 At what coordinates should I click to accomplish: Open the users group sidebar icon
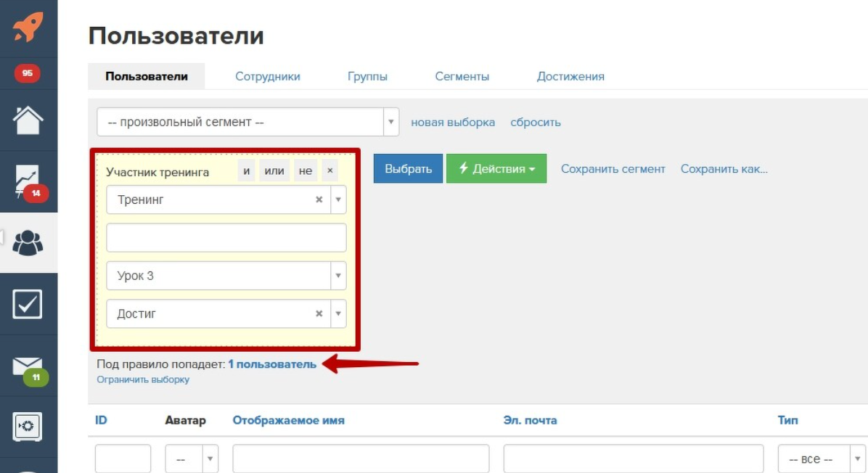28,242
